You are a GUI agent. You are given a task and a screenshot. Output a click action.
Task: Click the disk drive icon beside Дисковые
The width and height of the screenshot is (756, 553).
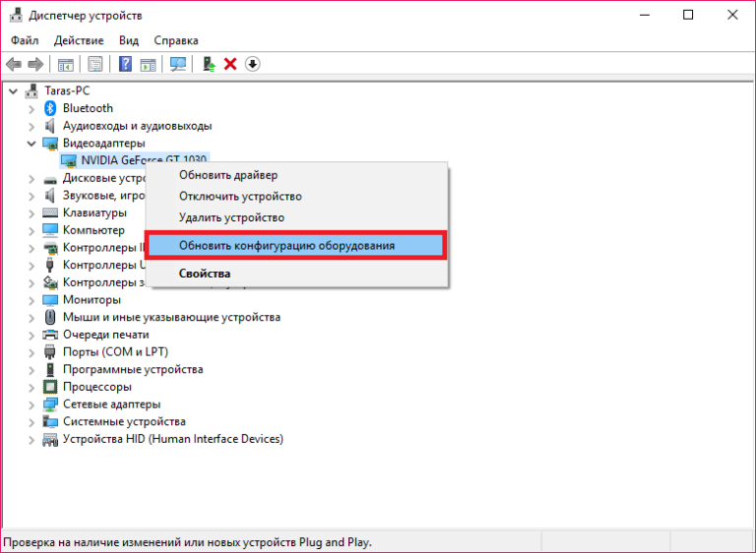click(x=50, y=180)
